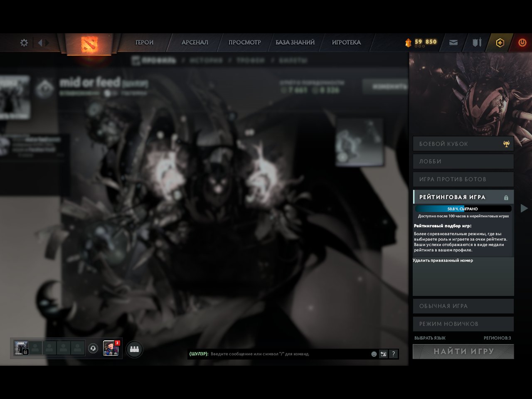Screen dimensions: 532x399
Task: Open the settings gear icon
Action: click(24, 43)
